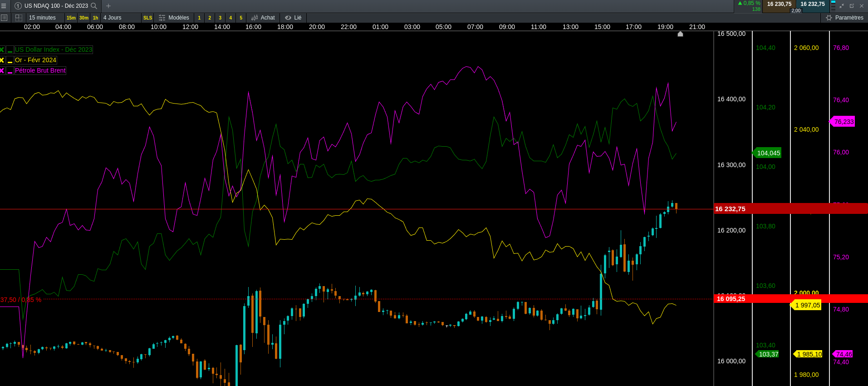Remove Pétrole Brut Brent overlay with magenta X
Screen dimensions: 868x386
click(2, 70)
